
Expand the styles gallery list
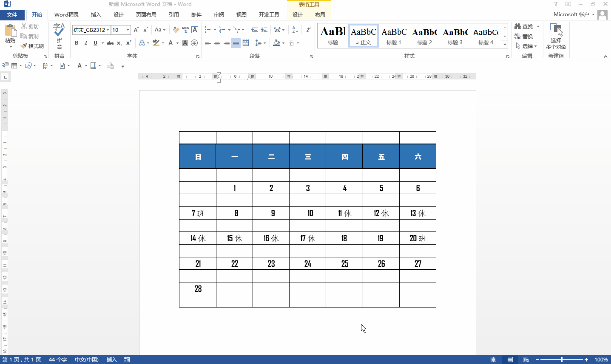point(505,44)
